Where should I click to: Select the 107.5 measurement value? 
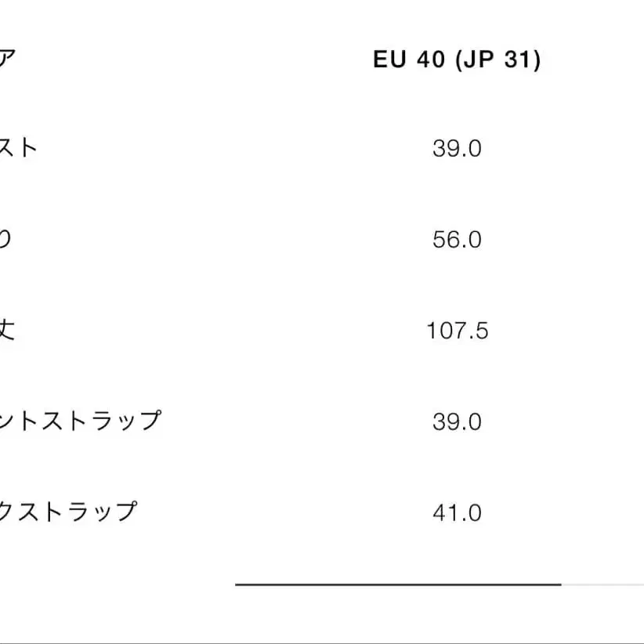click(457, 331)
